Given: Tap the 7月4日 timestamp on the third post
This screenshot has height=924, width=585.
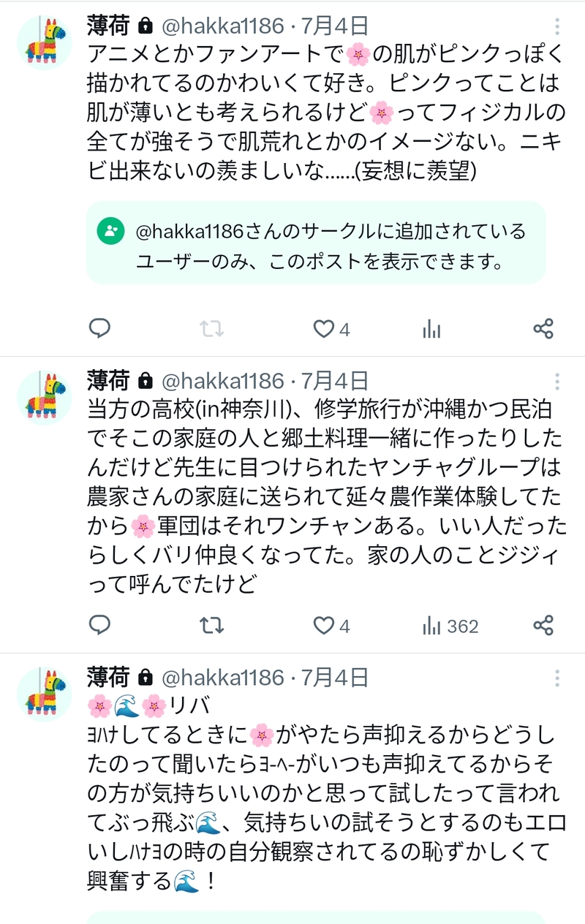Looking at the screenshot, I should coord(334,678).
